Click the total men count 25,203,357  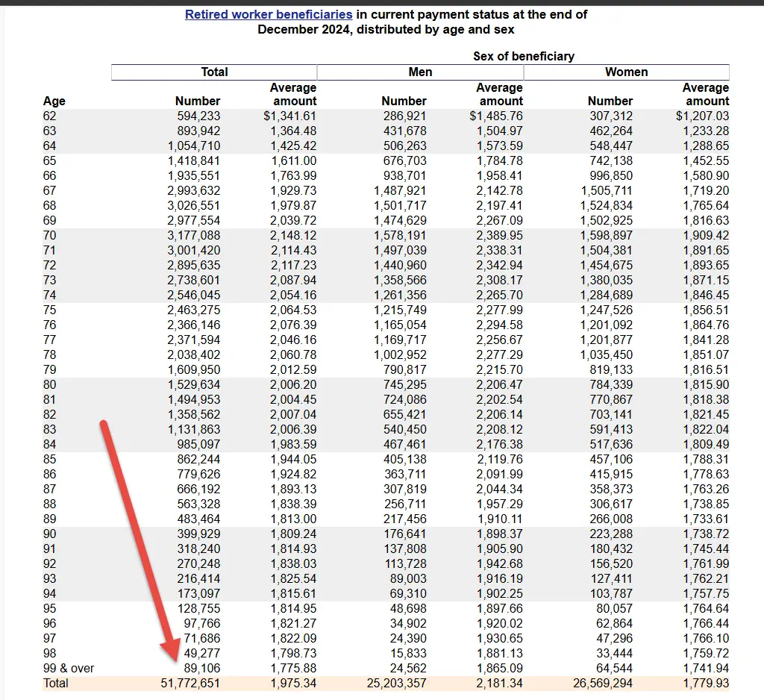click(397, 683)
